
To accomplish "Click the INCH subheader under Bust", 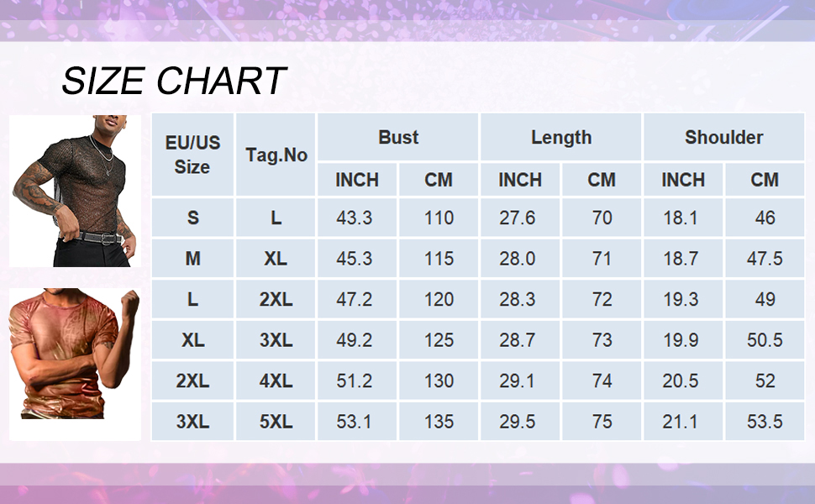I will (357, 180).
